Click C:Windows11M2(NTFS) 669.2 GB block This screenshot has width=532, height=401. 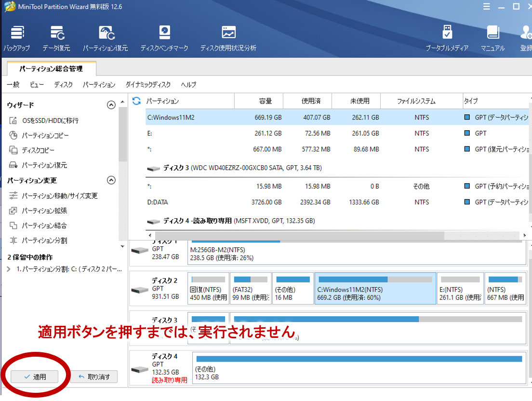(375, 289)
